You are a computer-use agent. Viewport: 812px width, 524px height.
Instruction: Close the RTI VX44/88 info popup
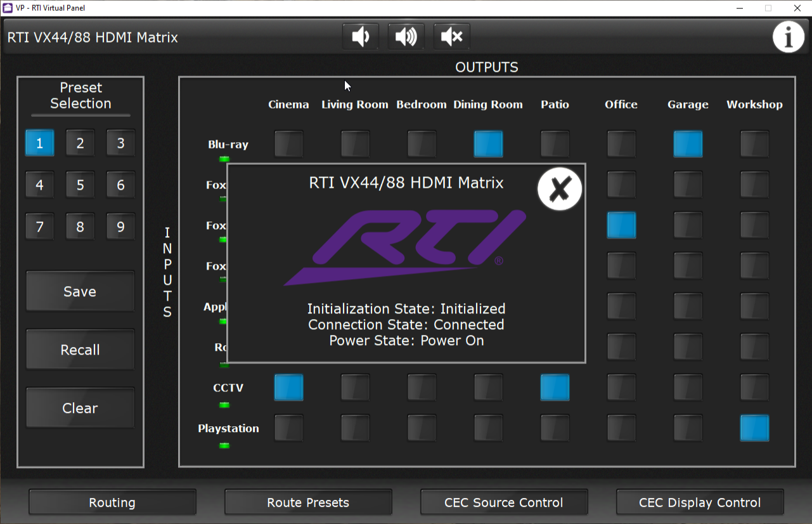[x=560, y=189]
